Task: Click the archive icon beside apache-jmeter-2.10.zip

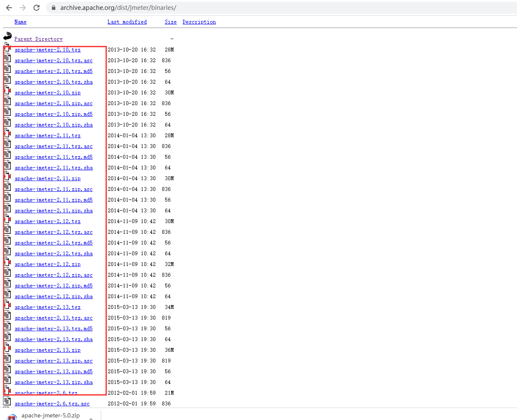Action: (7, 91)
